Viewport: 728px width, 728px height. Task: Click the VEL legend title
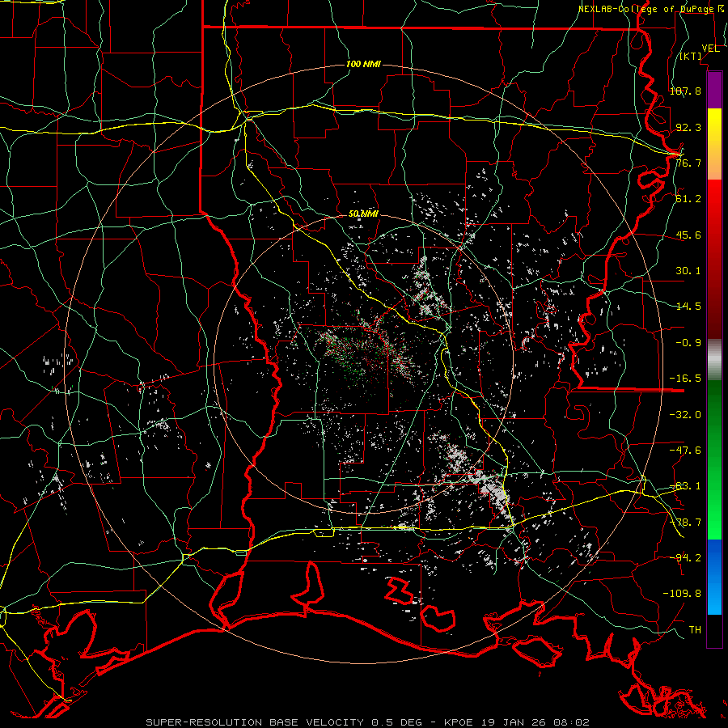710,49
